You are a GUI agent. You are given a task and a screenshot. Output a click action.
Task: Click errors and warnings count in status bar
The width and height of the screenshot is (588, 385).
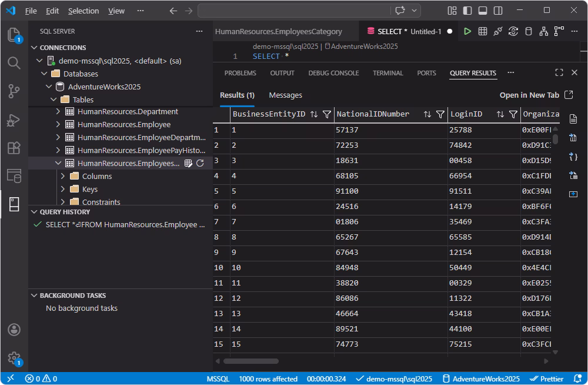pos(41,379)
